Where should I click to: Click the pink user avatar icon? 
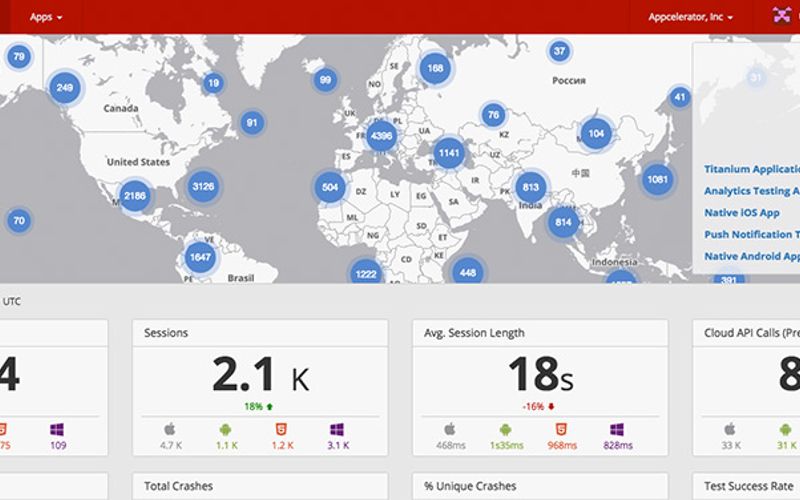pyautogui.click(x=782, y=16)
